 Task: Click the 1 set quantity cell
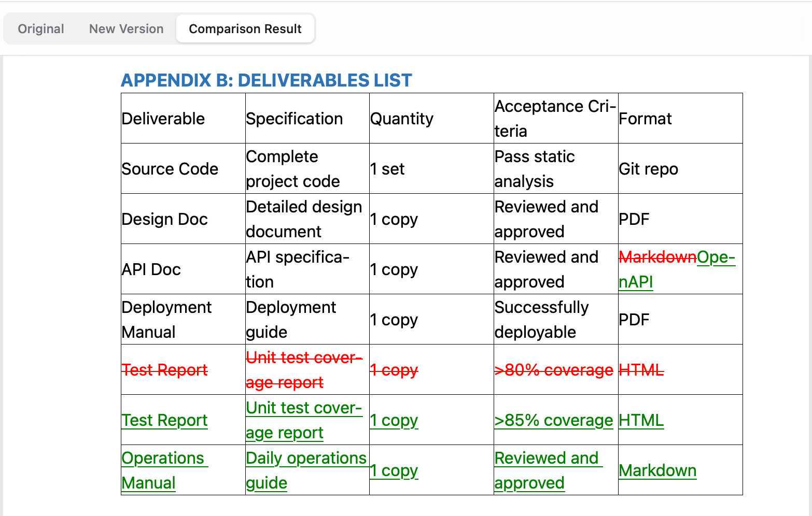431,169
